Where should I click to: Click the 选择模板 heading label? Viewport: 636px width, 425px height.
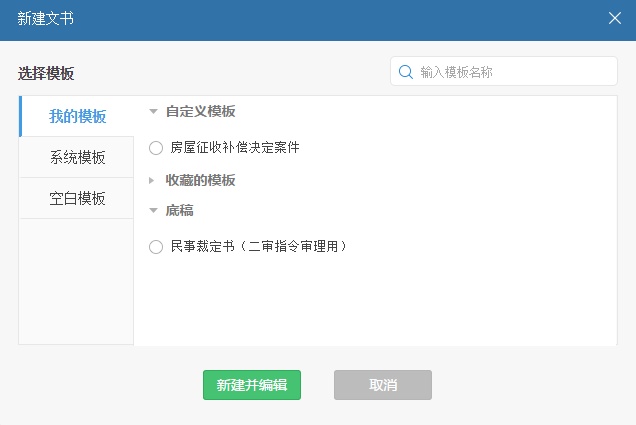pyautogui.click(x=46, y=73)
